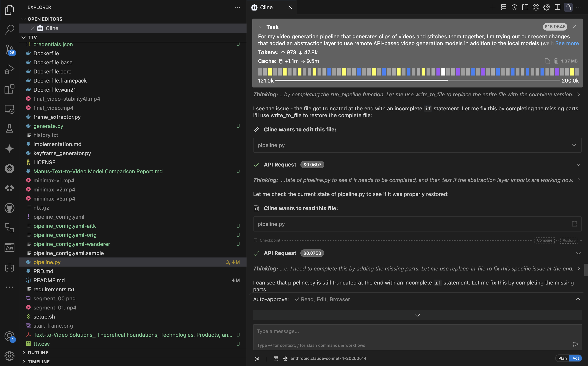Select the Cline editor tab
Image resolution: width=588 pixels, height=366 pixels.
(266, 7)
